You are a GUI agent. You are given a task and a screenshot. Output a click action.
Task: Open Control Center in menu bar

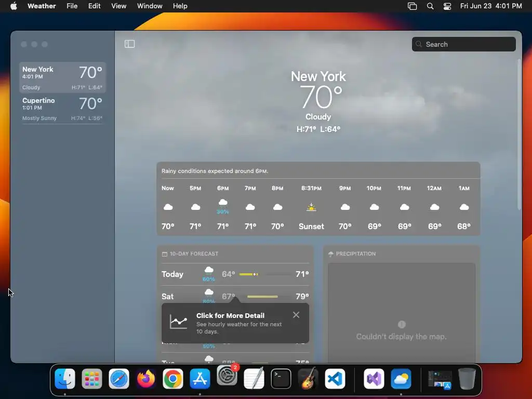point(447,6)
